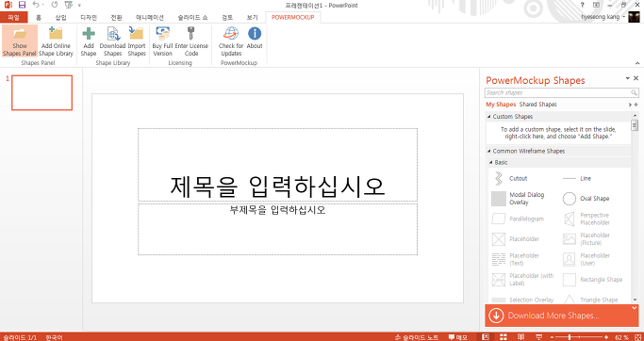This screenshot has width=644, height=341.
Task: Toggle 메모 comments in status bar
Action: point(457,337)
